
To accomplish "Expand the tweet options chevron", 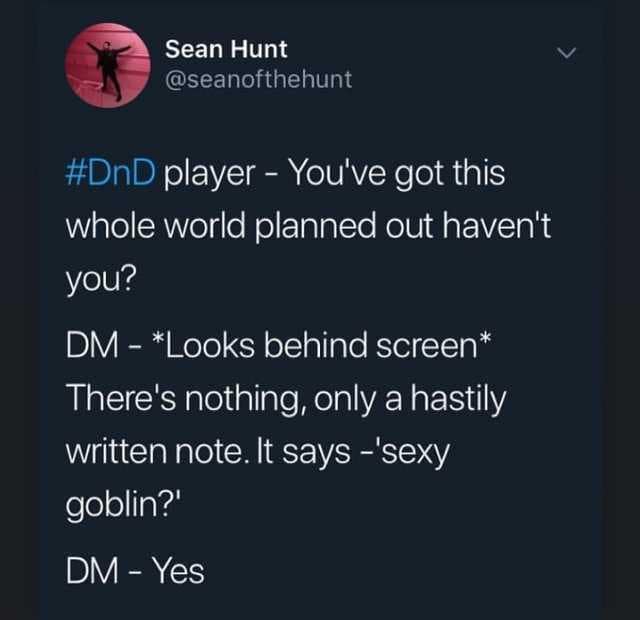I will tap(568, 51).
